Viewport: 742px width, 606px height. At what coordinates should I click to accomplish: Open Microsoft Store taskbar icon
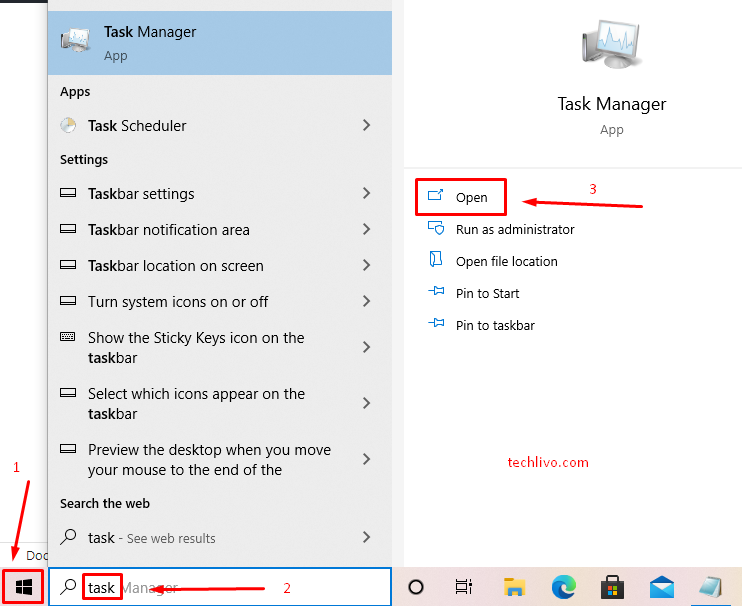612,587
